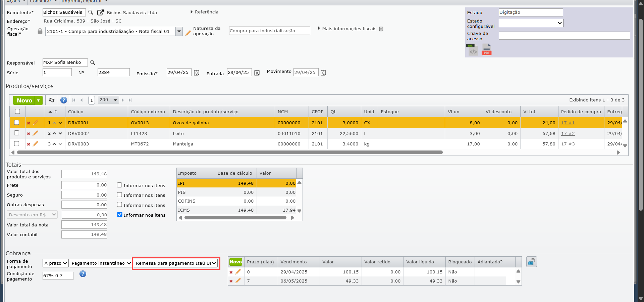Click the products grid horizontal scrollbar
The image size is (644, 302).
230,153
